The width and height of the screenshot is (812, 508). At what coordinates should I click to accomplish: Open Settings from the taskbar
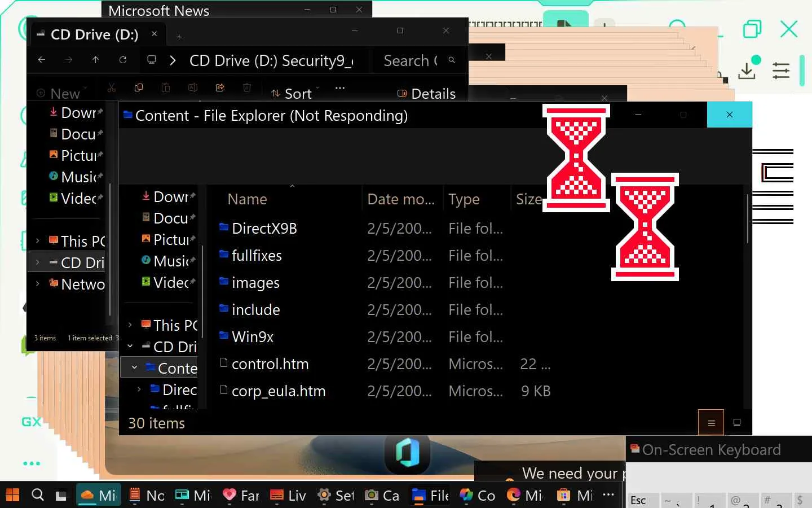click(x=336, y=496)
